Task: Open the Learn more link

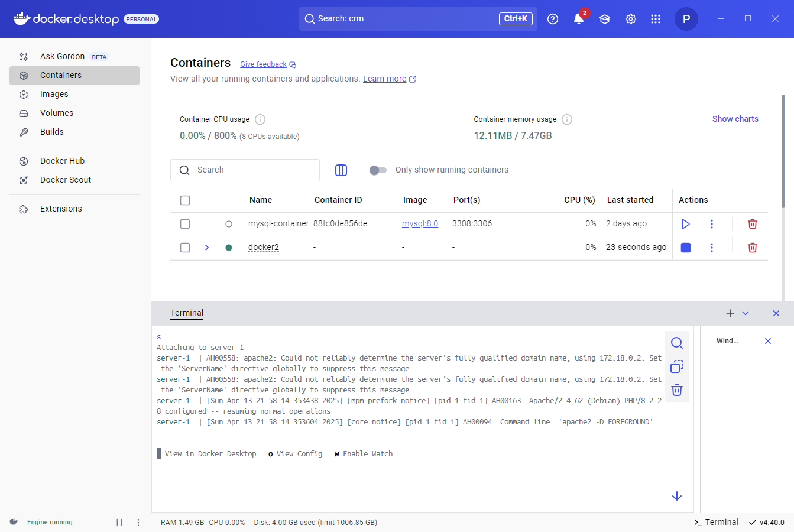Action: point(384,79)
